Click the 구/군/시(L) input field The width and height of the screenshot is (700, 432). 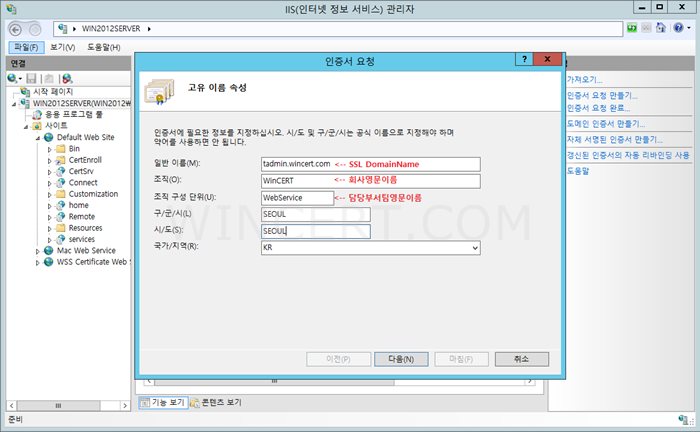(316, 214)
